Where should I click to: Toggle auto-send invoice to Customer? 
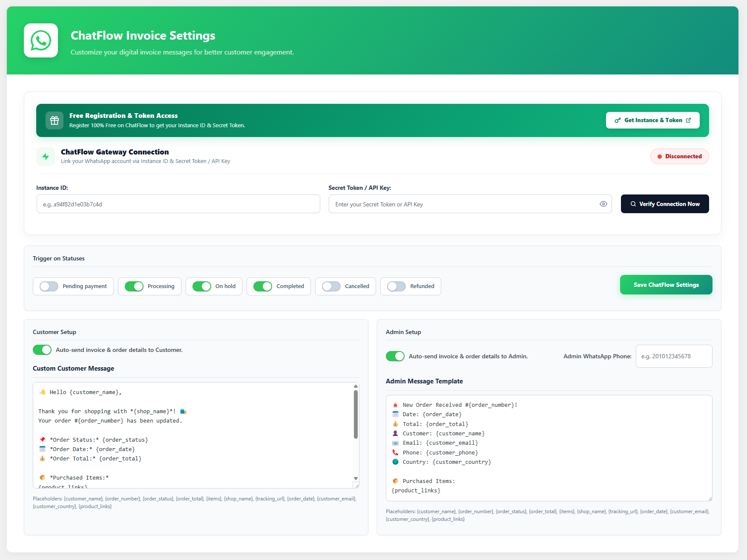[x=42, y=350]
